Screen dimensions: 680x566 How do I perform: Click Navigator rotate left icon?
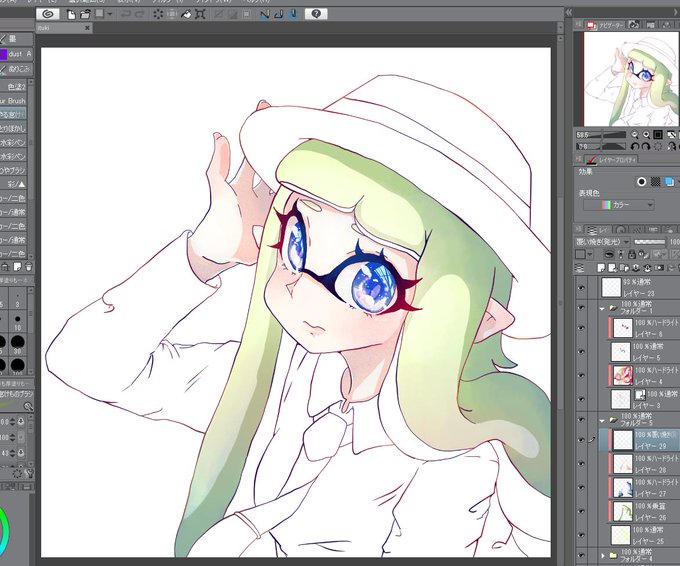635,147
